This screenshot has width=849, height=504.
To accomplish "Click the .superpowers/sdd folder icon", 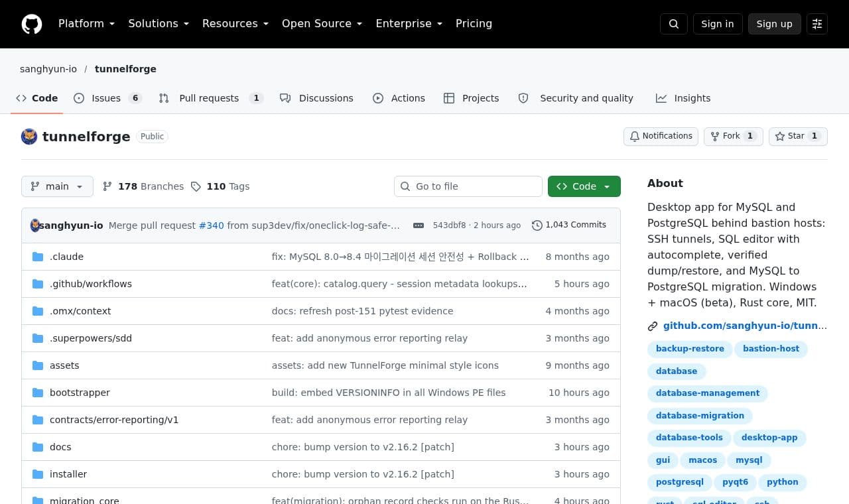I will pos(38,338).
